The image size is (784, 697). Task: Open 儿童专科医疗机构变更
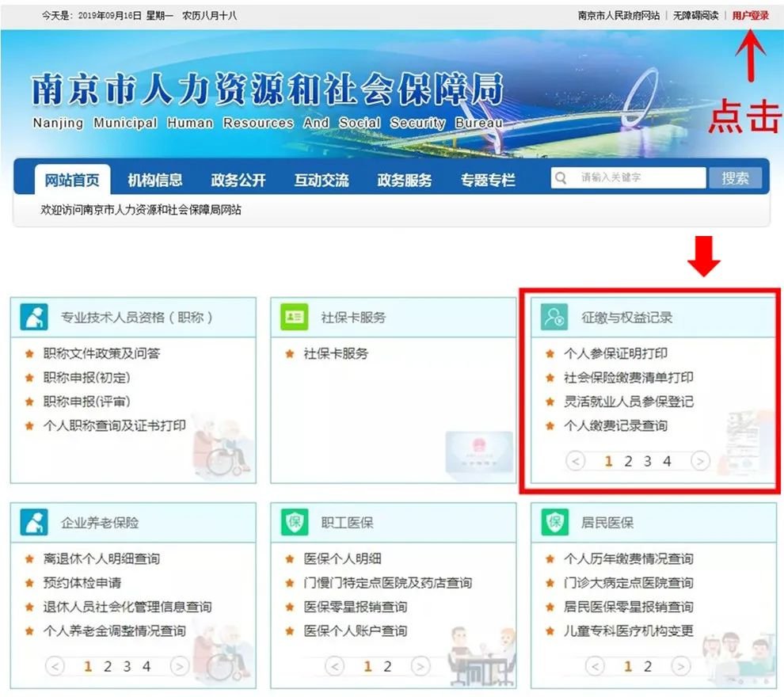[x=629, y=630]
